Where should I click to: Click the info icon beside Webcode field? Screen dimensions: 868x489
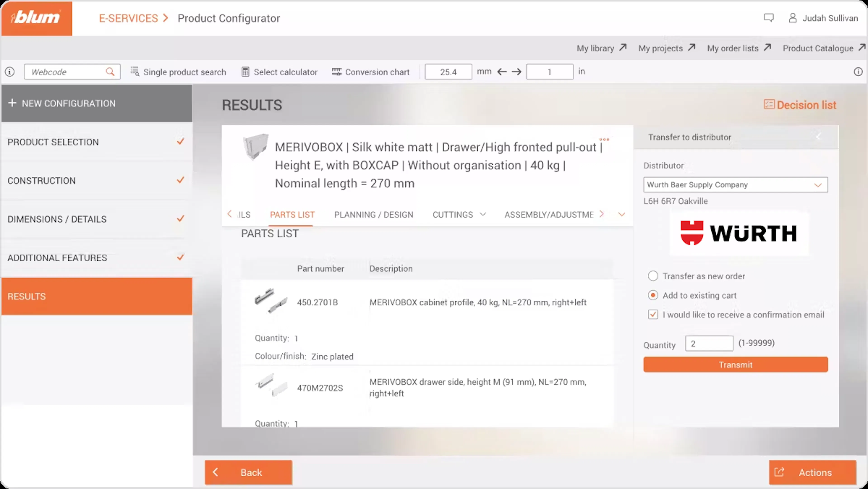pyautogui.click(x=10, y=72)
